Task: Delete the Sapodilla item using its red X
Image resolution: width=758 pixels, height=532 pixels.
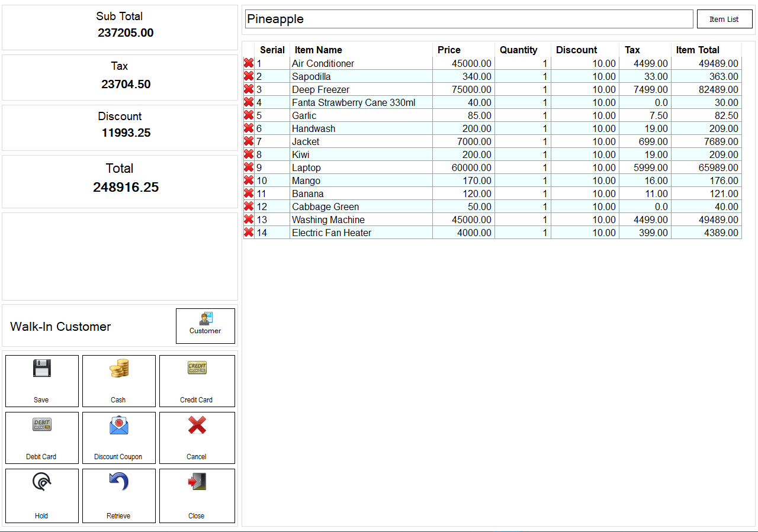Action: [x=249, y=76]
